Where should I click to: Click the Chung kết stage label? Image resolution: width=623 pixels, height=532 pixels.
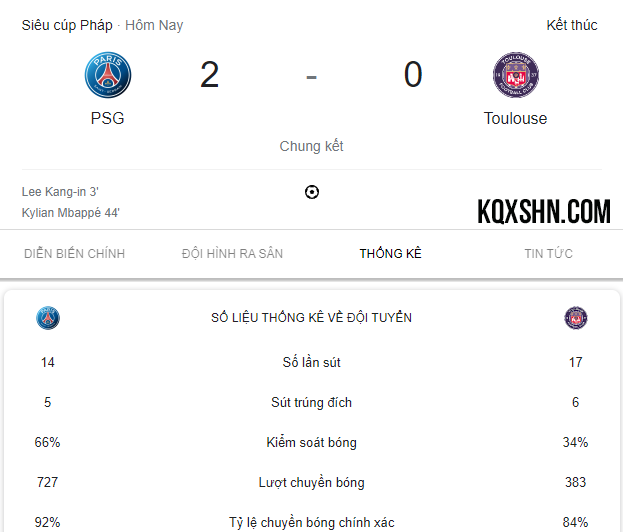[311, 146]
